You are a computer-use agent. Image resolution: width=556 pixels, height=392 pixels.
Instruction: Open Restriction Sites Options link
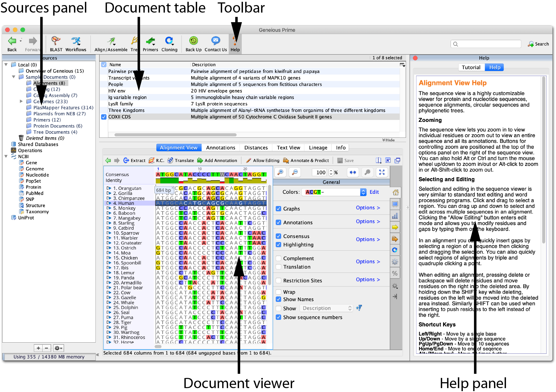tap(368, 279)
